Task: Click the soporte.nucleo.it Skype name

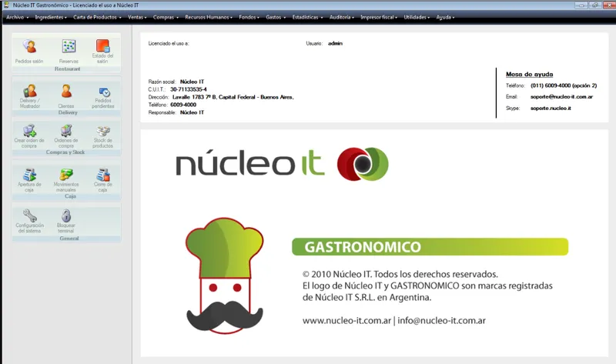Action: pos(551,108)
